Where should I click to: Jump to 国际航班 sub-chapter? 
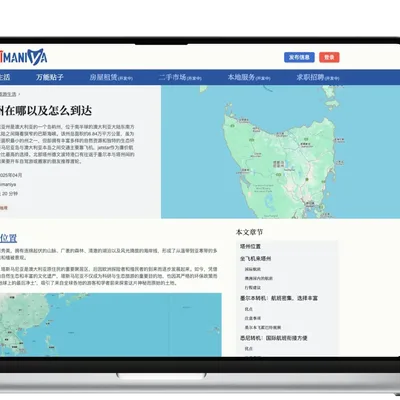pos(253,269)
